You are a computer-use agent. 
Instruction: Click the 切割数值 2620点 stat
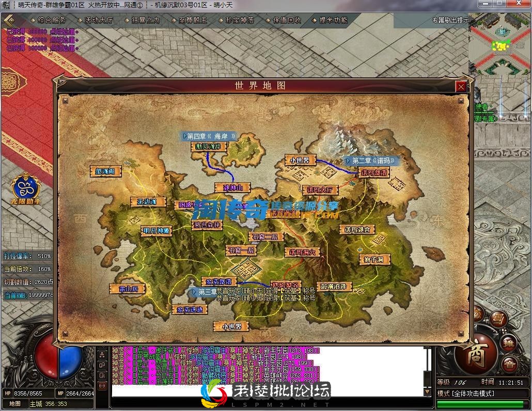28,282
